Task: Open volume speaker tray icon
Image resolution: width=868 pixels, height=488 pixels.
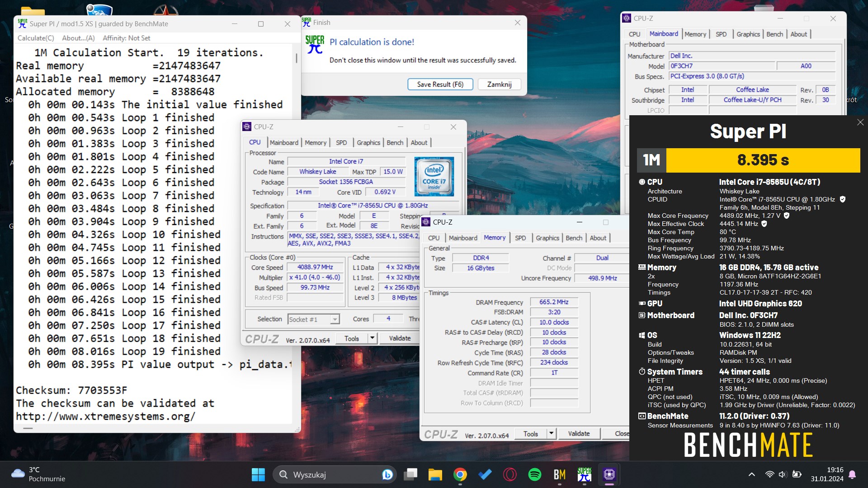Action: 783,474
